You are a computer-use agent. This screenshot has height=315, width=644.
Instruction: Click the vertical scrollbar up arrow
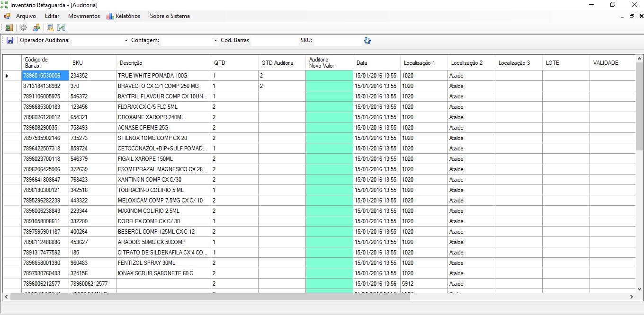639,58
